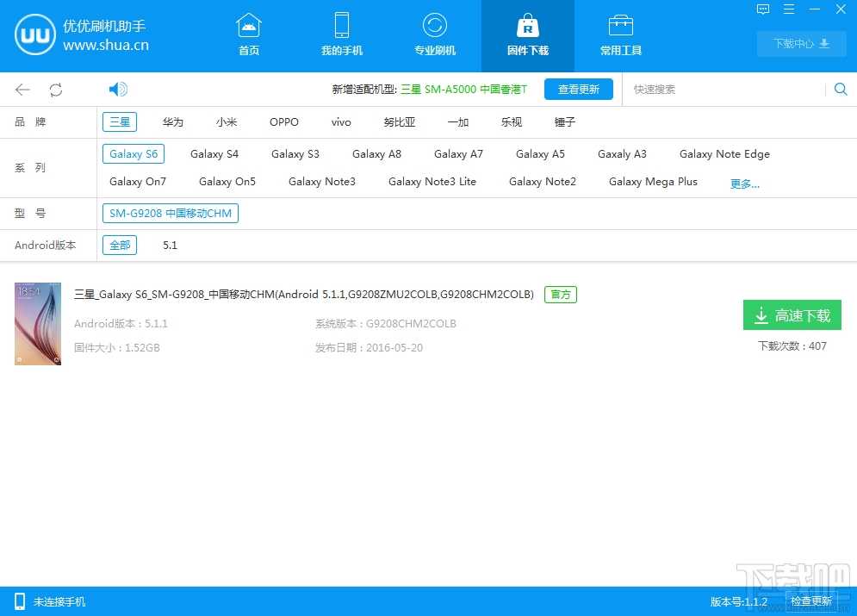Click the speaker announcement icon
The image size is (857, 616).
(118, 90)
